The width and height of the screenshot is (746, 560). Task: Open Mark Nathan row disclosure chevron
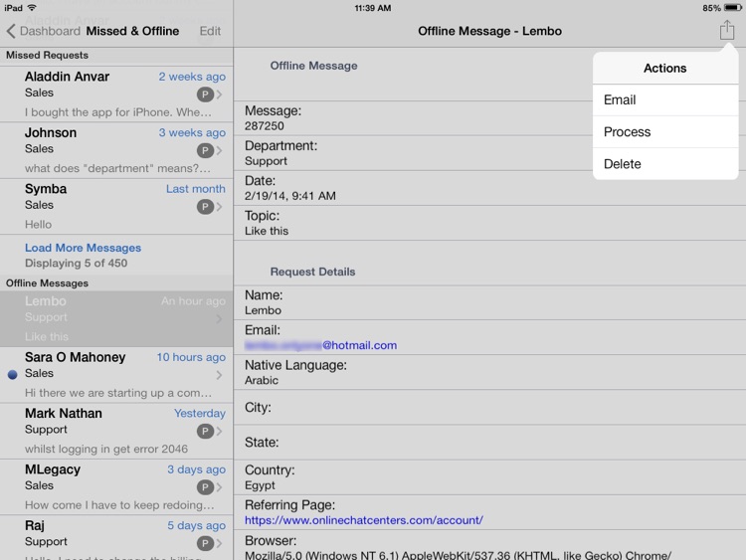tap(220, 432)
